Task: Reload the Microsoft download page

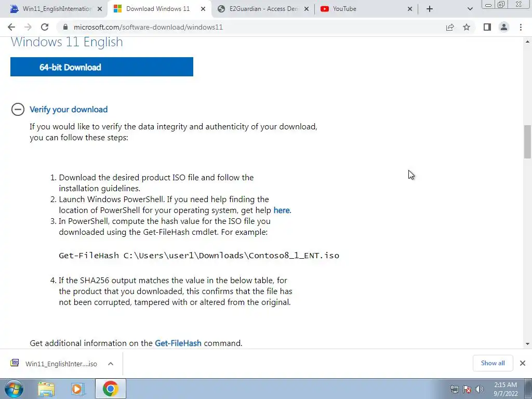Action: coord(45,27)
